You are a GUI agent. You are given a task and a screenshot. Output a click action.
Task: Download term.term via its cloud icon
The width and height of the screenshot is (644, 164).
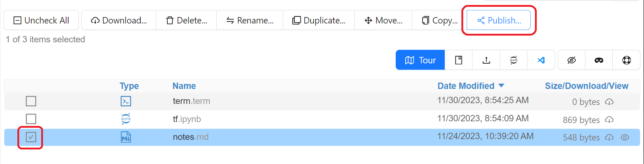609,102
